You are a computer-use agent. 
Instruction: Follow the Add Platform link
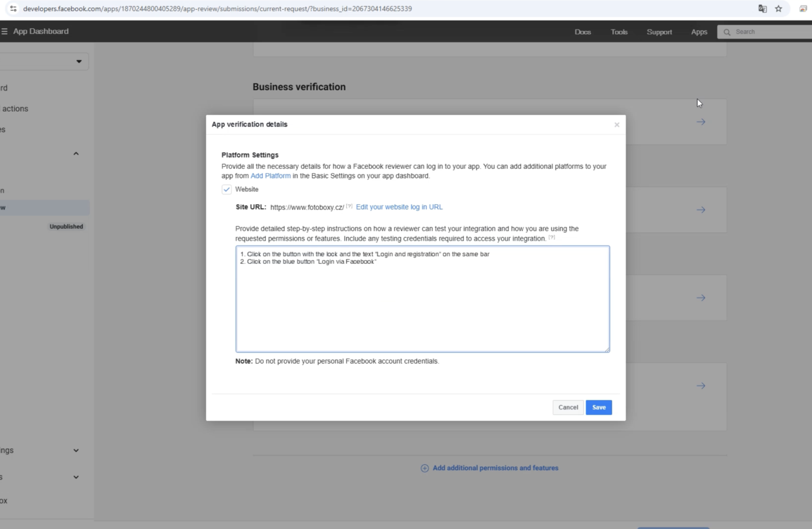(270, 176)
